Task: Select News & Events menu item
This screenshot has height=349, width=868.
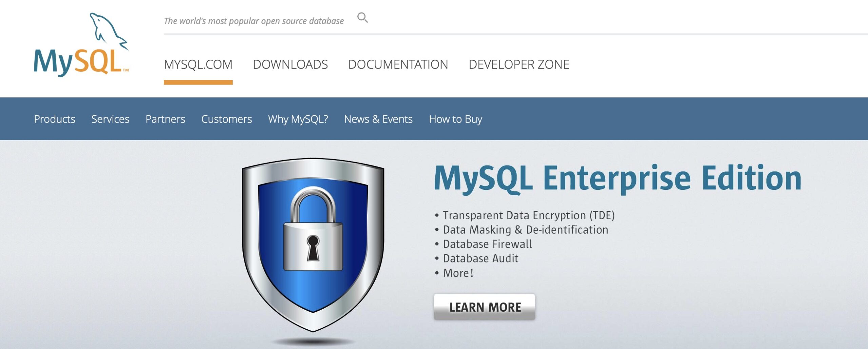Action: [378, 119]
